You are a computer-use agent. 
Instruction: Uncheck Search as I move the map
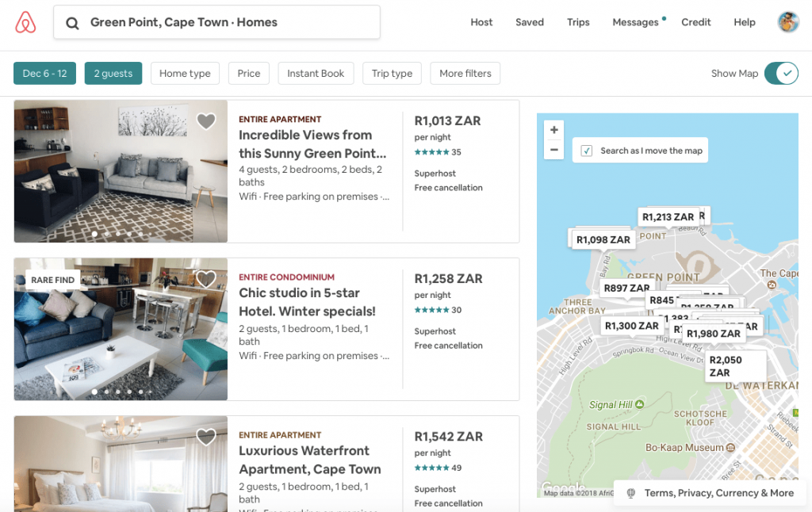tap(586, 150)
